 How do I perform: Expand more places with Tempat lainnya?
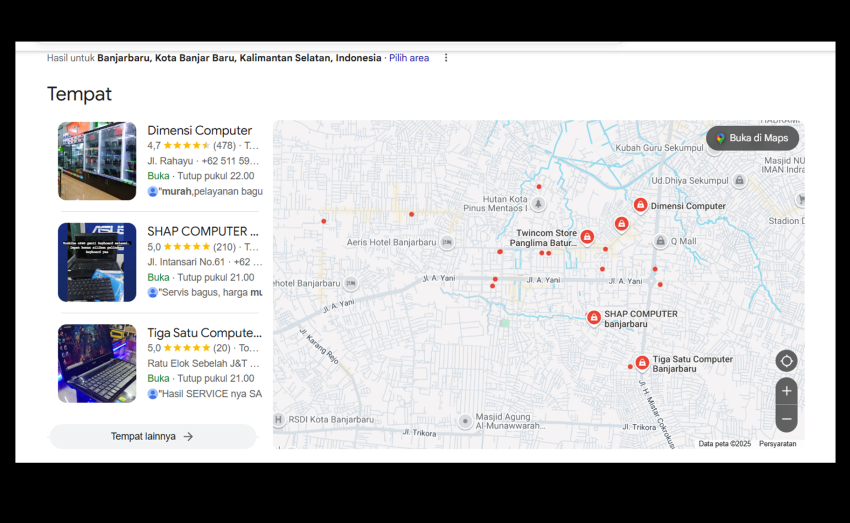[x=152, y=436]
